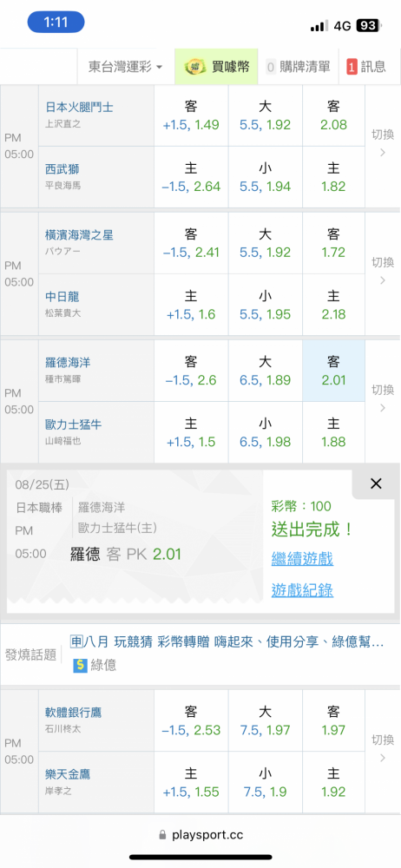Tap the playsport.cc address bar

point(200,834)
